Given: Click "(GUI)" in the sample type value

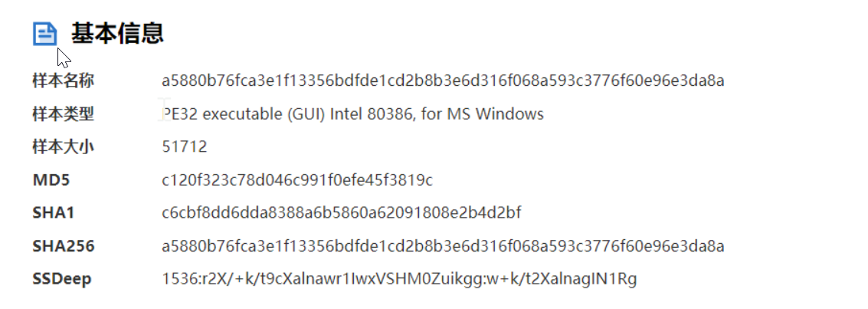Looking at the screenshot, I should coord(306,114).
